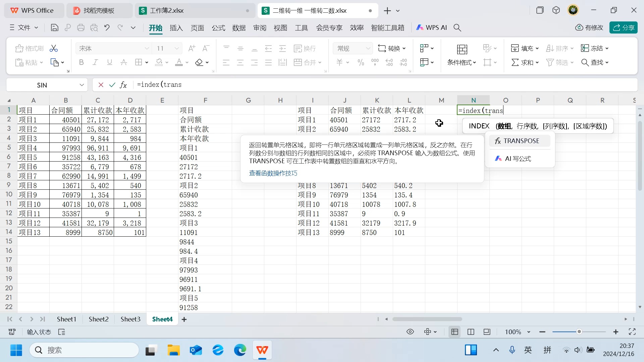Click the TRANSPOSE function suggestion

click(x=520, y=140)
